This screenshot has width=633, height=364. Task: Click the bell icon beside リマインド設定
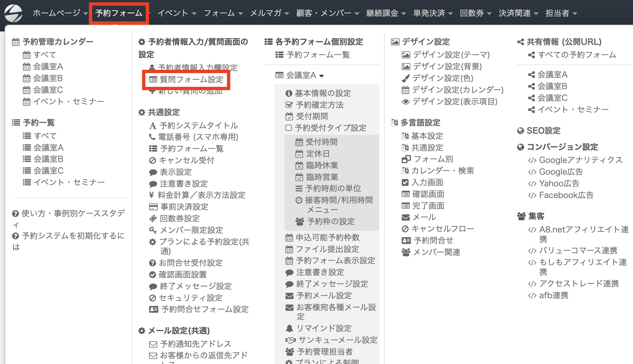point(289,328)
